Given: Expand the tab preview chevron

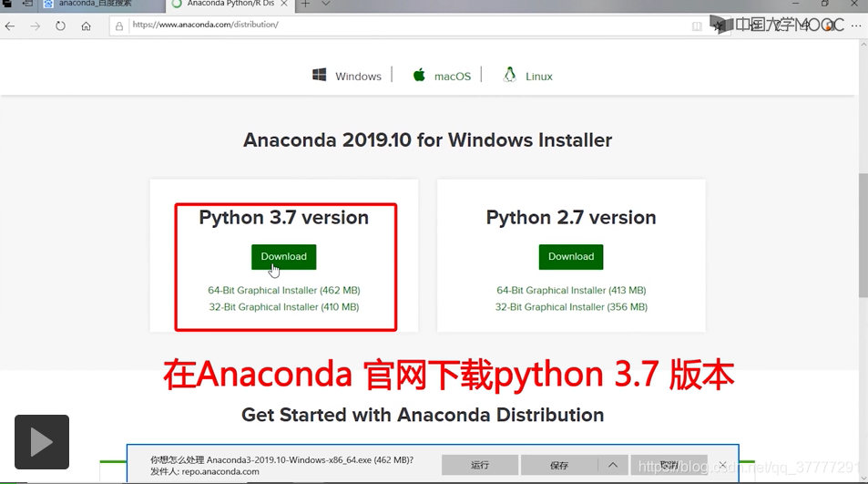Looking at the screenshot, I should pos(325,4).
